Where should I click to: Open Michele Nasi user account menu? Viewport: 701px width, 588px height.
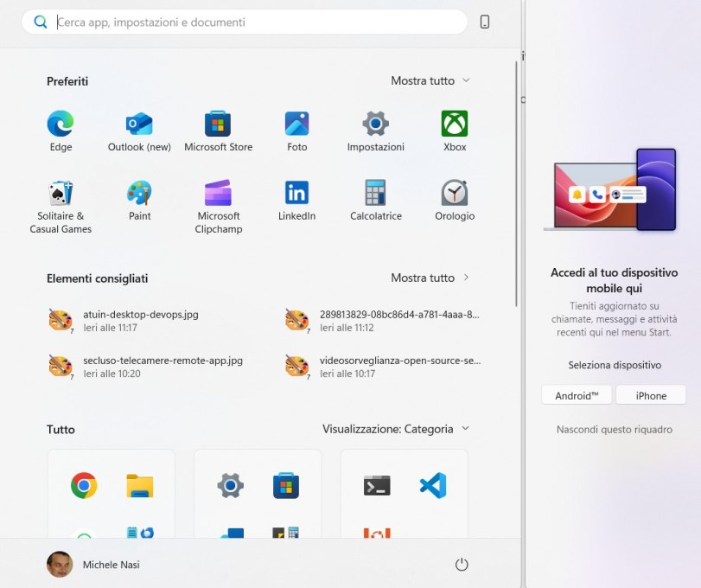(93, 565)
